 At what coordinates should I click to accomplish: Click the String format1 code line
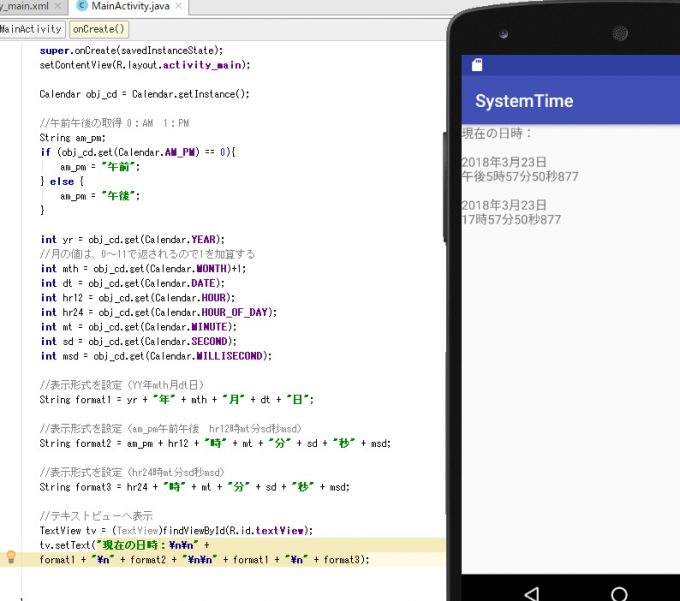click(x=177, y=400)
